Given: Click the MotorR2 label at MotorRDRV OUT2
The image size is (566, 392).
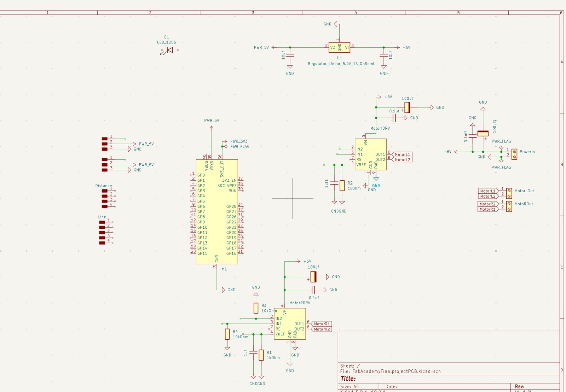Looking at the screenshot, I should click(x=322, y=329).
